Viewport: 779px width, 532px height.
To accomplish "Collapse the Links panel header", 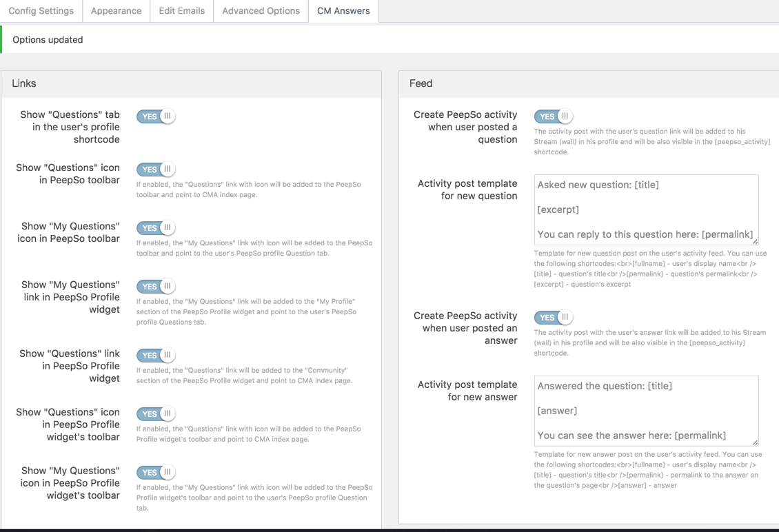I will (x=191, y=83).
